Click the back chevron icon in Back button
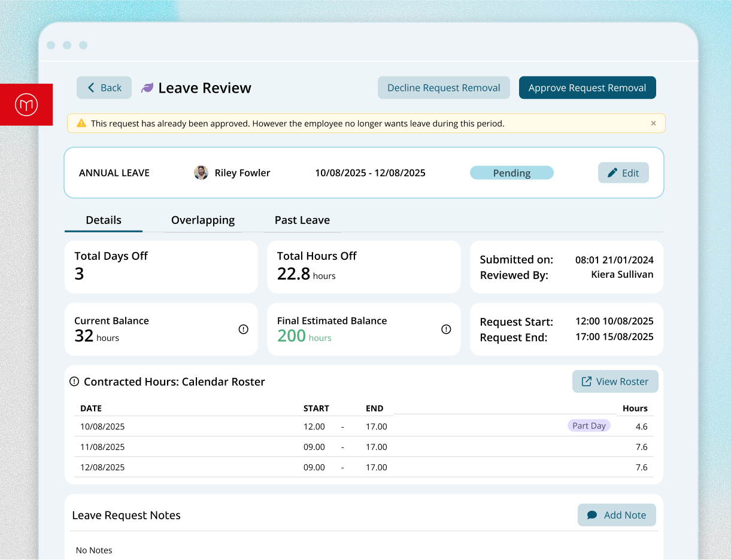Viewport: 731px width, 560px height. (x=90, y=87)
